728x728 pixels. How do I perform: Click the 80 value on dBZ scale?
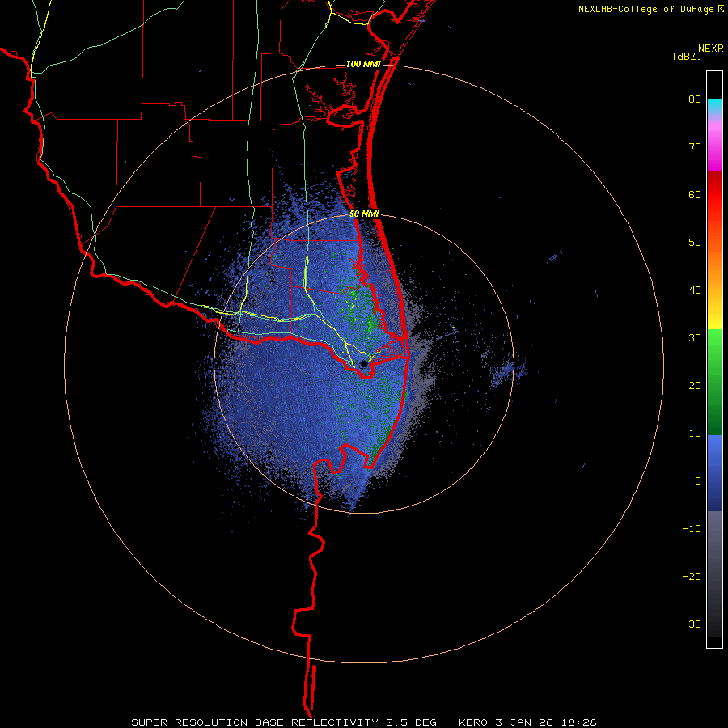click(695, 99)
